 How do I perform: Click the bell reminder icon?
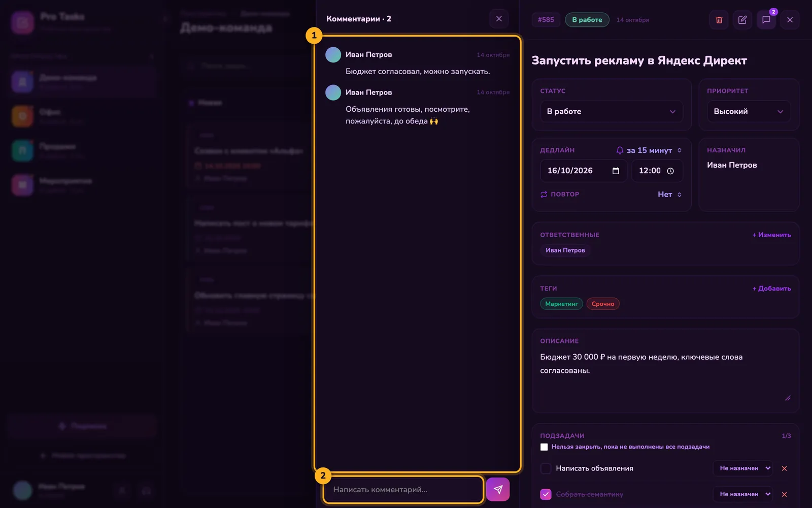(620, 150)
